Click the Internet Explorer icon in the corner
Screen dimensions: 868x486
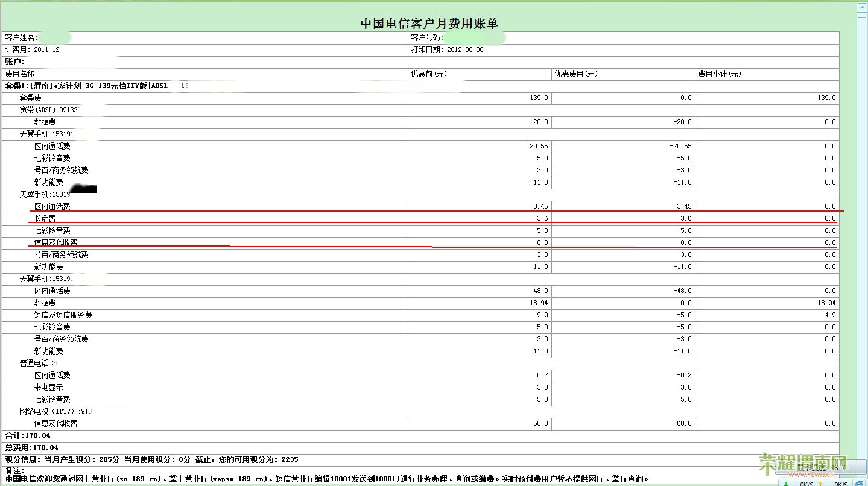tap(860, 482)
